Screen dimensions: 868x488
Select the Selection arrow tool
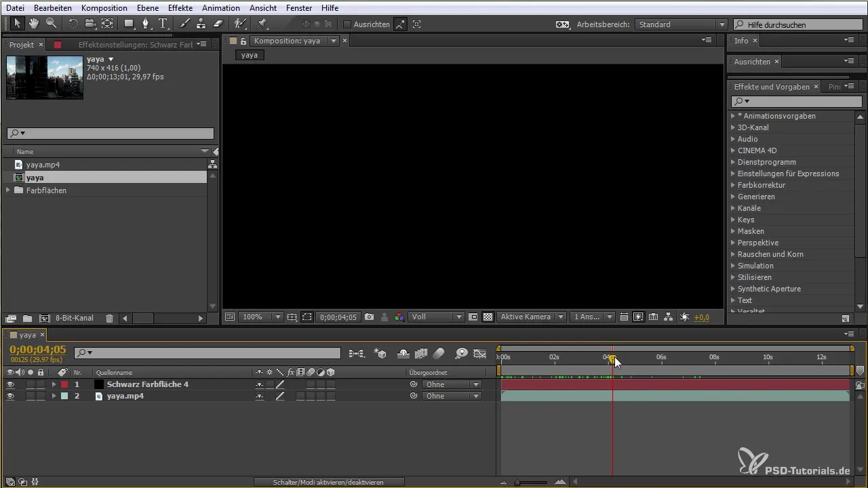coord(17,24)
